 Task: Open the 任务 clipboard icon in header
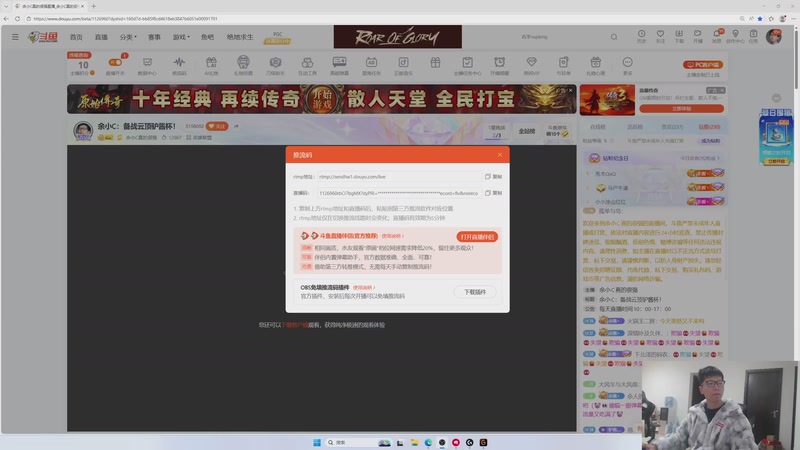click(x=754, y=36)
